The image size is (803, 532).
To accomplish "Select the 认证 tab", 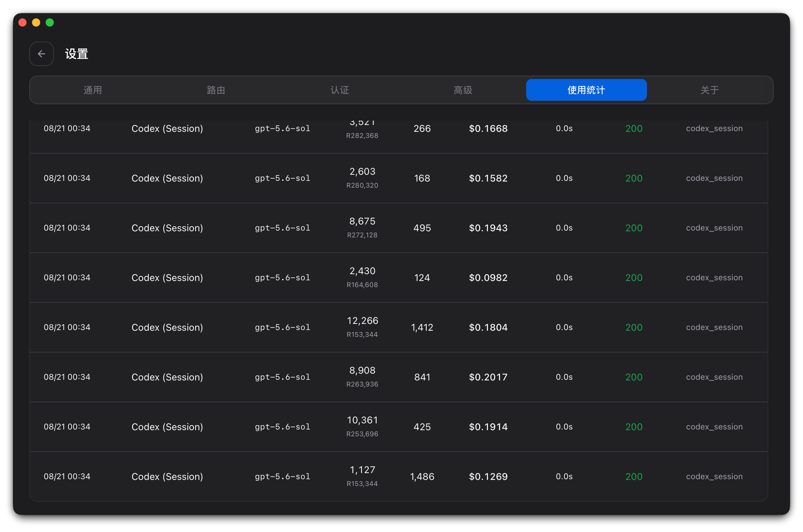I will (340, 90).
